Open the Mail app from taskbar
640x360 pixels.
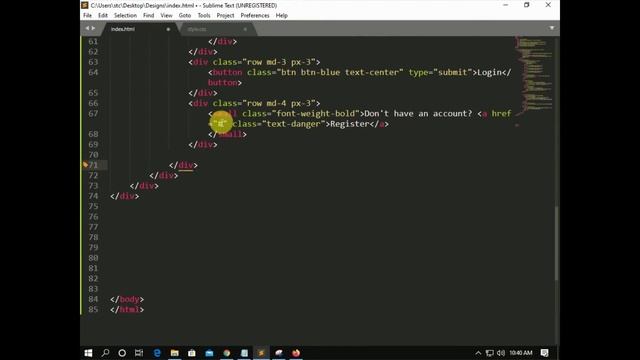(209, 353)
